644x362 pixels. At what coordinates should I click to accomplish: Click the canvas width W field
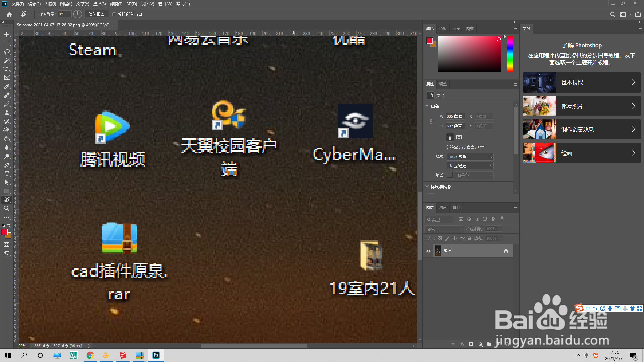(455, 116)
